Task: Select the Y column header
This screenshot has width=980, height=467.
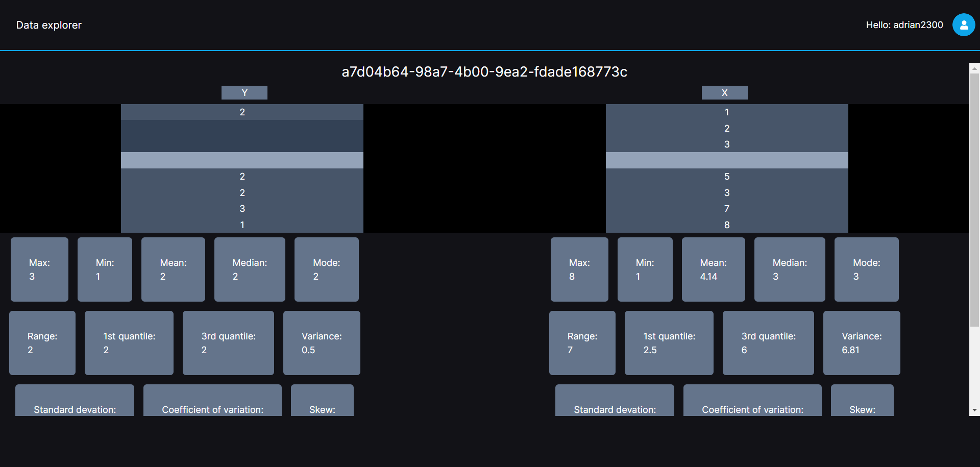Action: (244, 92)
